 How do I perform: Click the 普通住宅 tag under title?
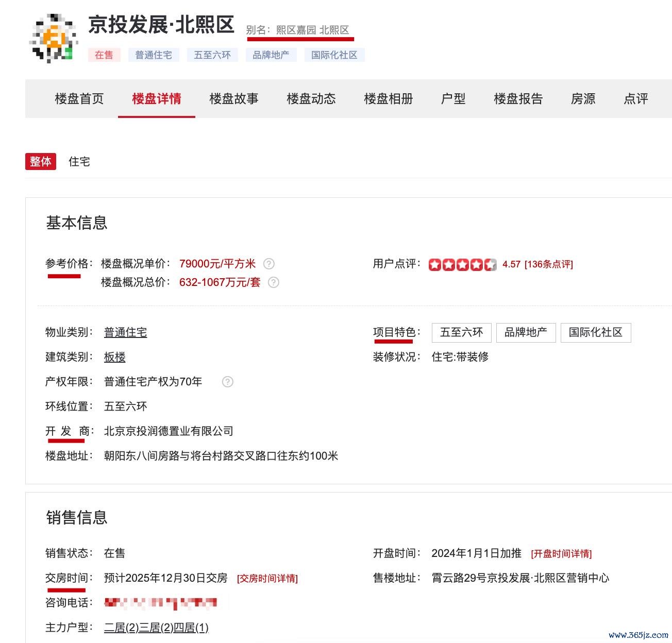(154, 55)
